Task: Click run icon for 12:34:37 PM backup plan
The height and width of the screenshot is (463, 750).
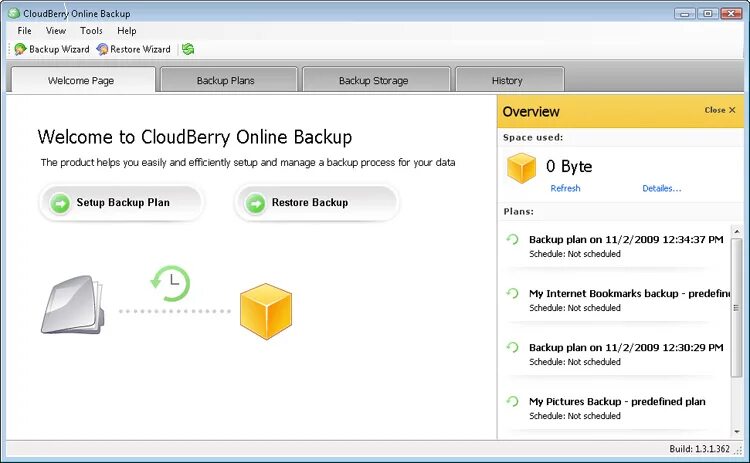Action: point(512,239)
